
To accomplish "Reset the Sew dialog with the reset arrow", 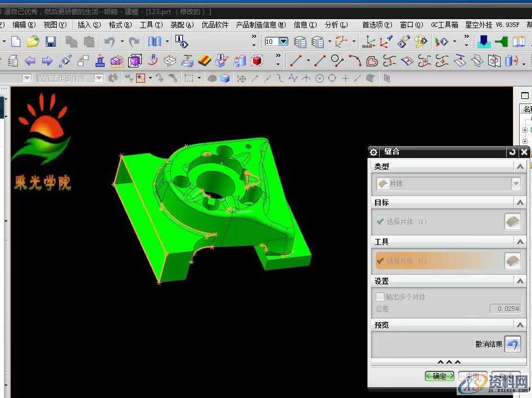I will click(x=512, y=152).
